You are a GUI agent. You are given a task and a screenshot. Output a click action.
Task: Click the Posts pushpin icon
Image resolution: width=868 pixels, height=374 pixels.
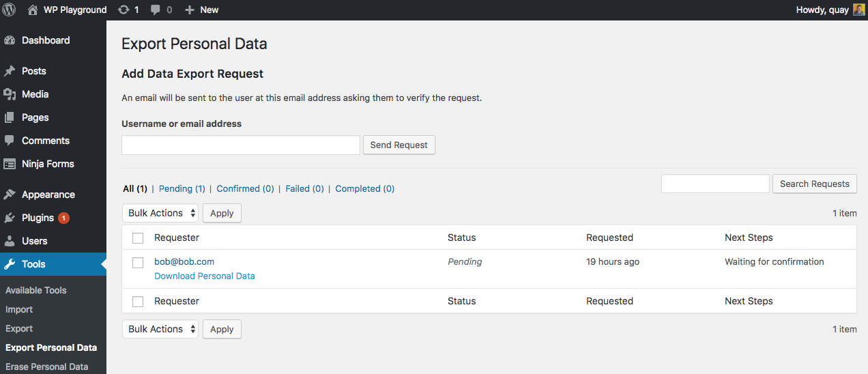pos(10,71)
